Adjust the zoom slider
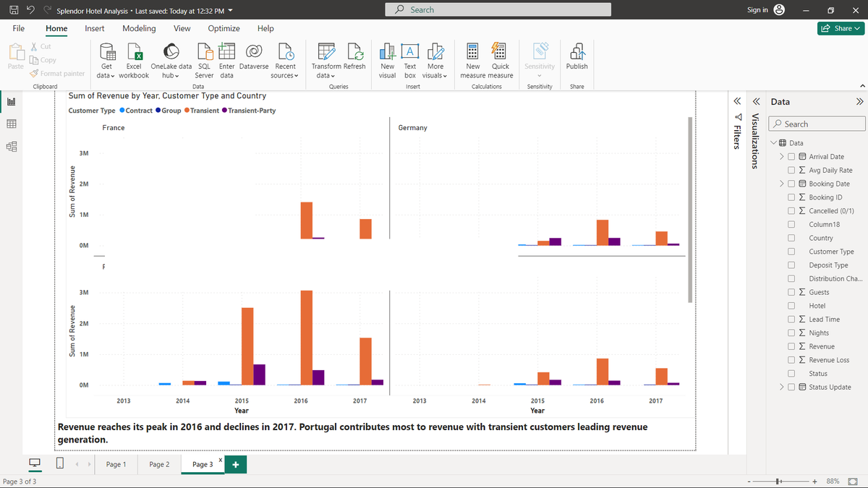The image size is (868, 488). pyautogui.click(x=780, y=481)
